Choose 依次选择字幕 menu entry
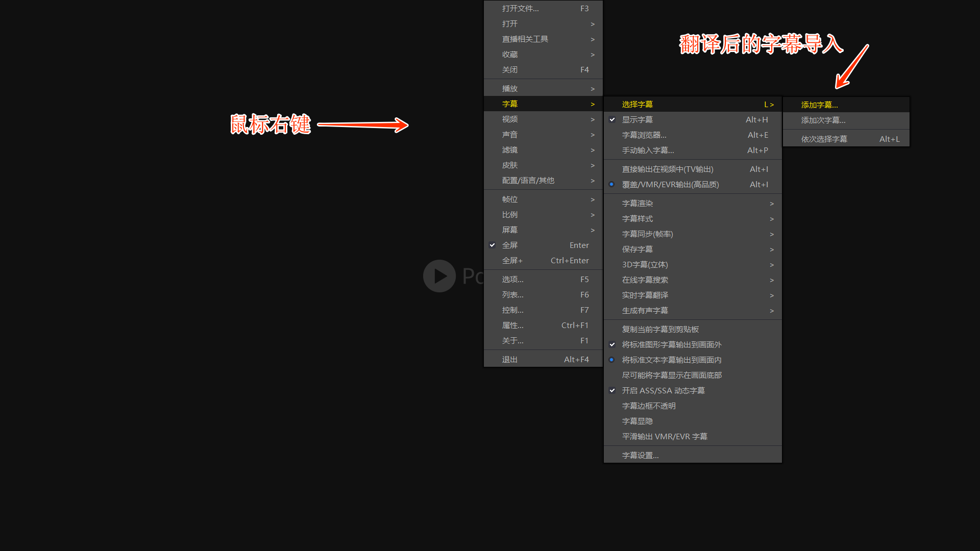 [824, 139]
